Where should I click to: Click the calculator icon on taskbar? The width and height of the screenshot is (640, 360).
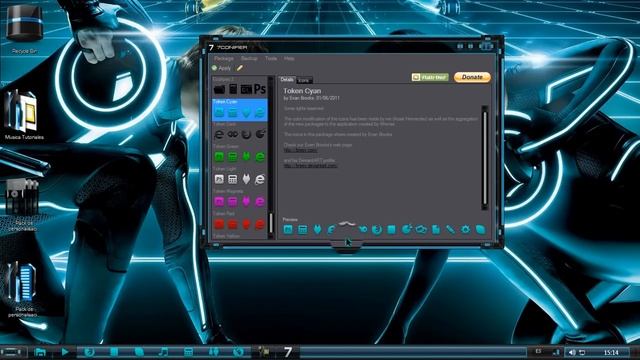(188, 352)
